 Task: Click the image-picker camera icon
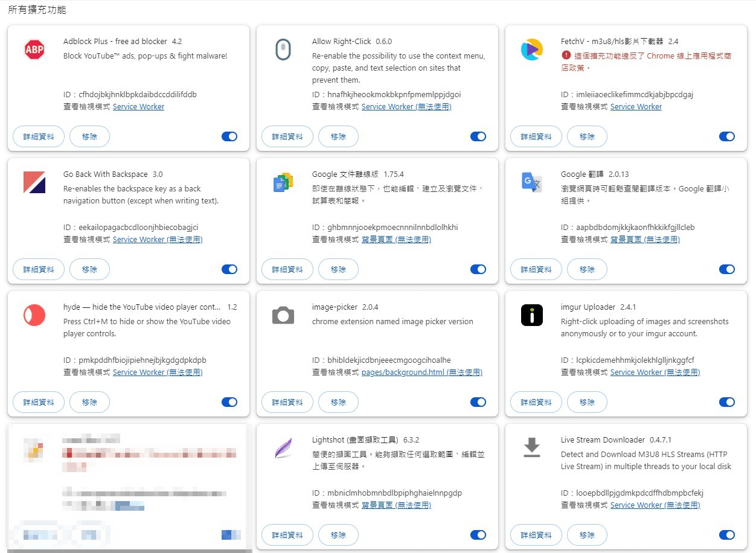pyautogui.click(x=283, y=315)
